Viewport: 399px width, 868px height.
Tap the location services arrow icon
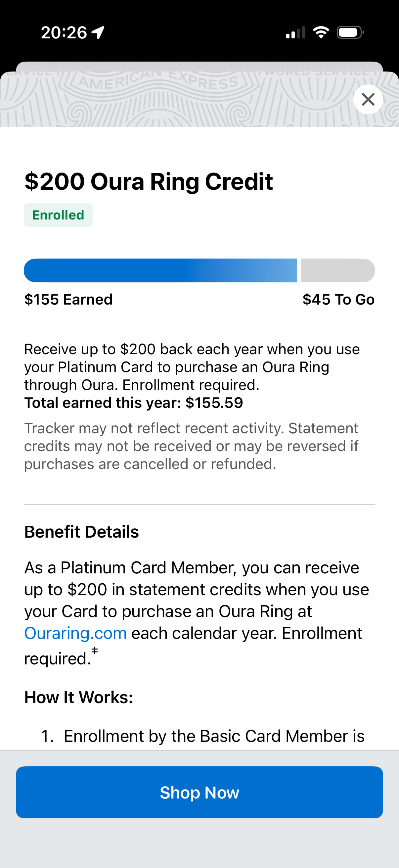coord(98,33)
